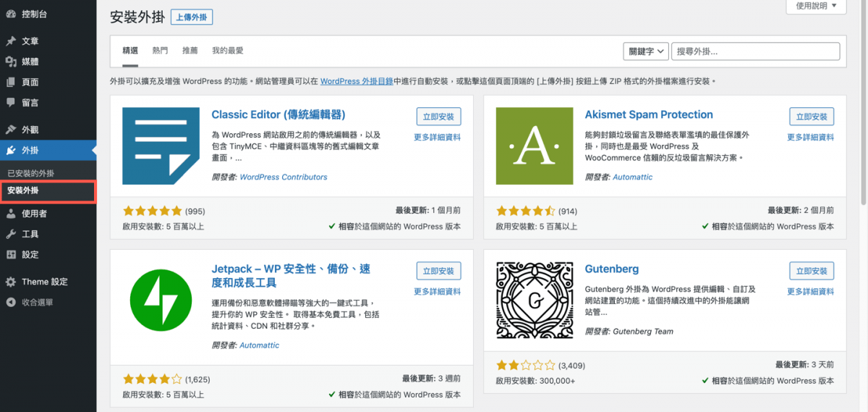Viewport: 868px width, 412px height.
Task: Click the sliders icon beside 設定
Action: (x=11, y=255)
